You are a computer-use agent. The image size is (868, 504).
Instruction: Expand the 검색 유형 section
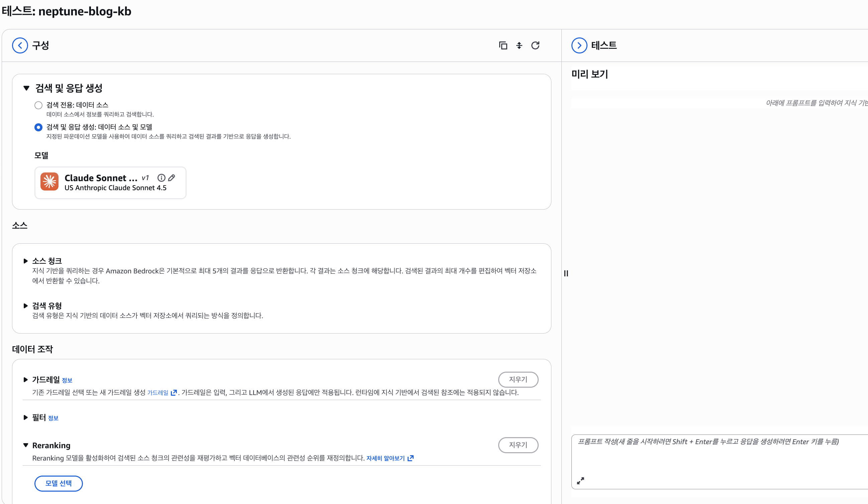25,305
